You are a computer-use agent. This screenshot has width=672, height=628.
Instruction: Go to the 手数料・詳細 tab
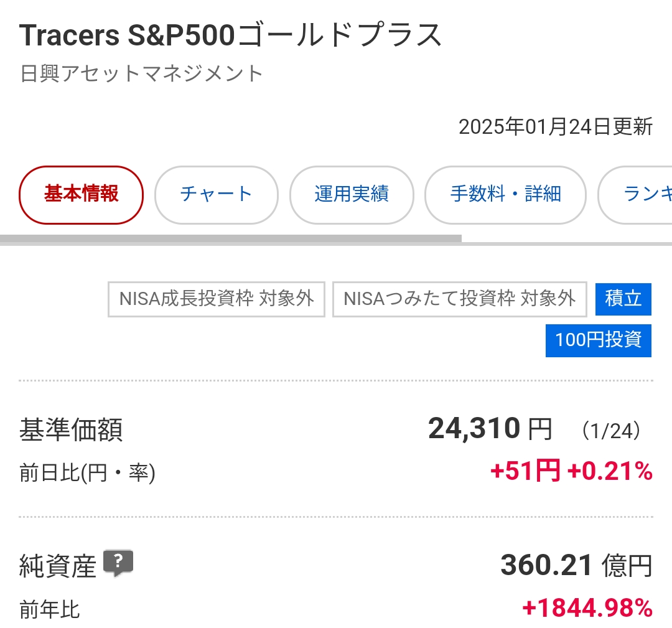tap(505, 195)
